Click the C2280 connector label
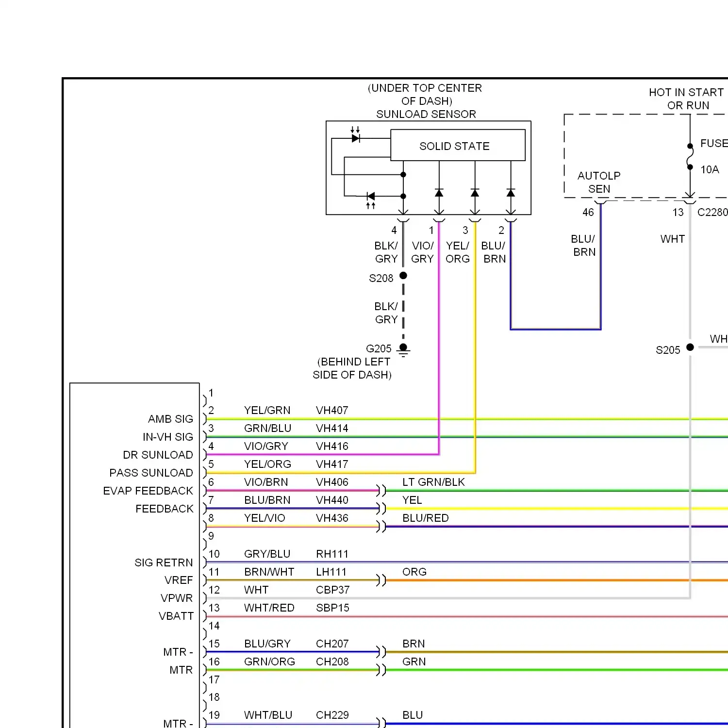 click(x=712, y=212)
